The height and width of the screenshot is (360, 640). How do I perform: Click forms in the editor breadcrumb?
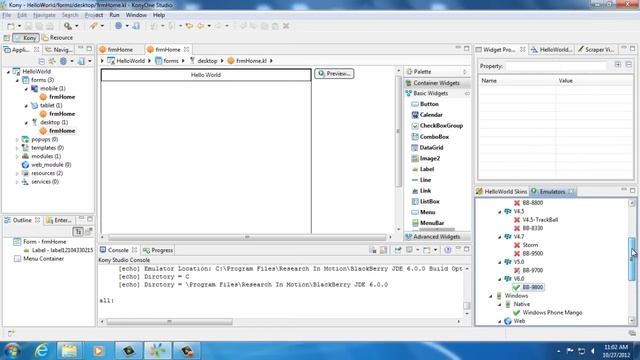[167, 61]
